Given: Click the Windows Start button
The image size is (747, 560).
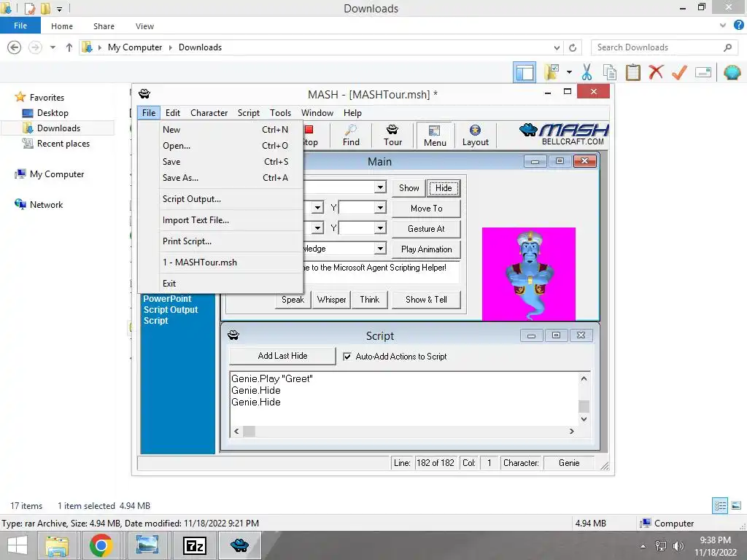Looking at the screenshot, I should [x=18, y=545].
